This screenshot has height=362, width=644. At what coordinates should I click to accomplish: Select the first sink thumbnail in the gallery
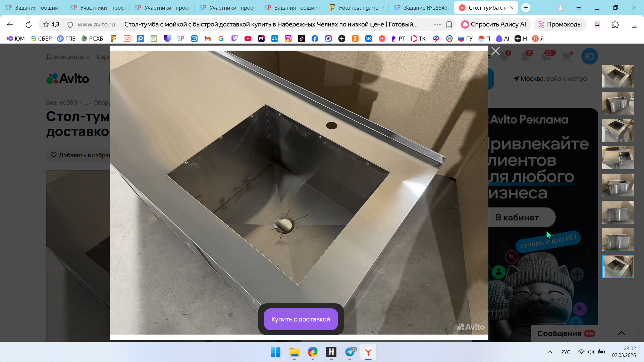click(x=618, y=76)
